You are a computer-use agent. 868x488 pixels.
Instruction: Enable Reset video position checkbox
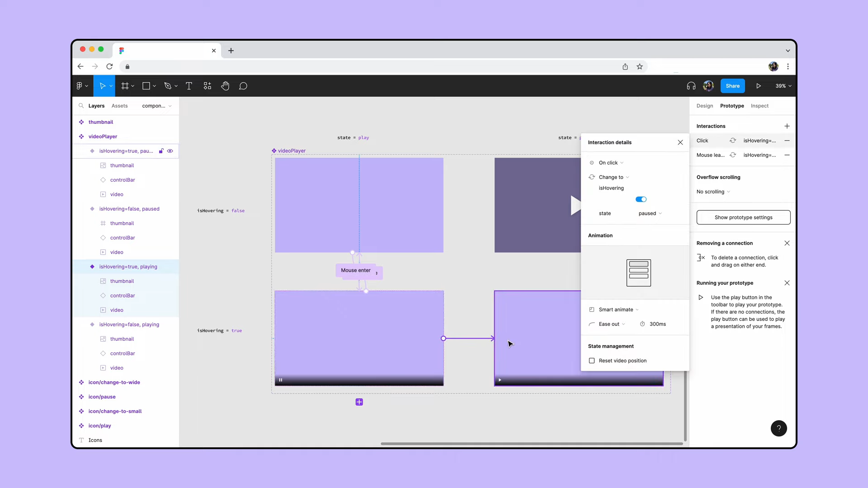[592, 361]
